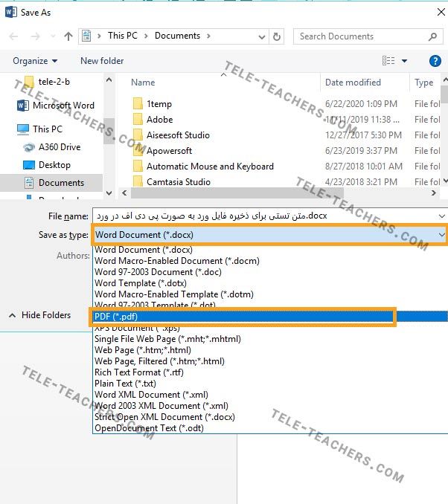The image size is (448, 504).
Task: Click the change view layout icon
Action: [388, 61]
